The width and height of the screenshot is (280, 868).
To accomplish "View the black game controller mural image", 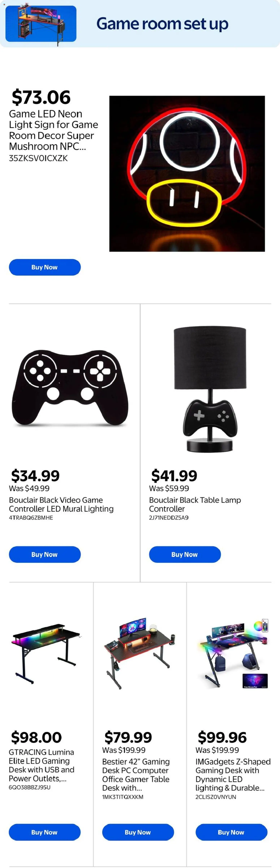I will coord(70,388).
